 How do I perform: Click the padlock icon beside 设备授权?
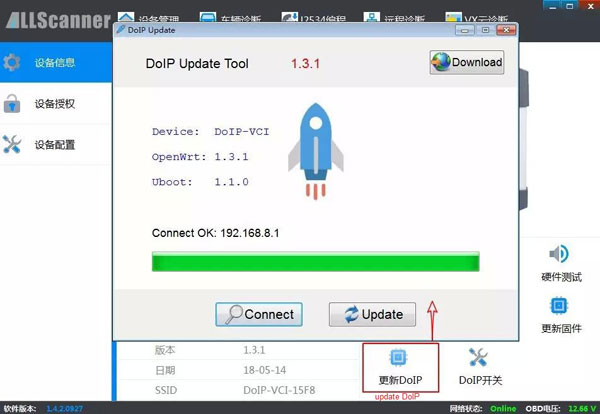12,103
